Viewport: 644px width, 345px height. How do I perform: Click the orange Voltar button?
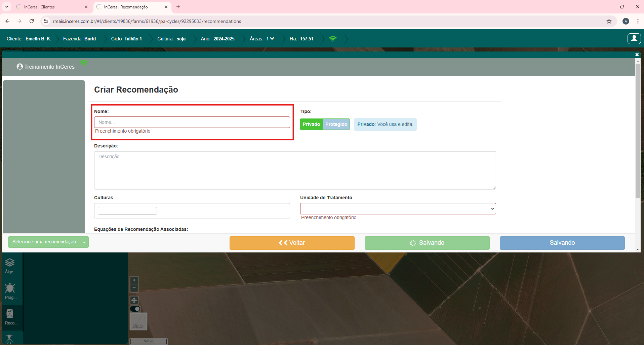292,243
